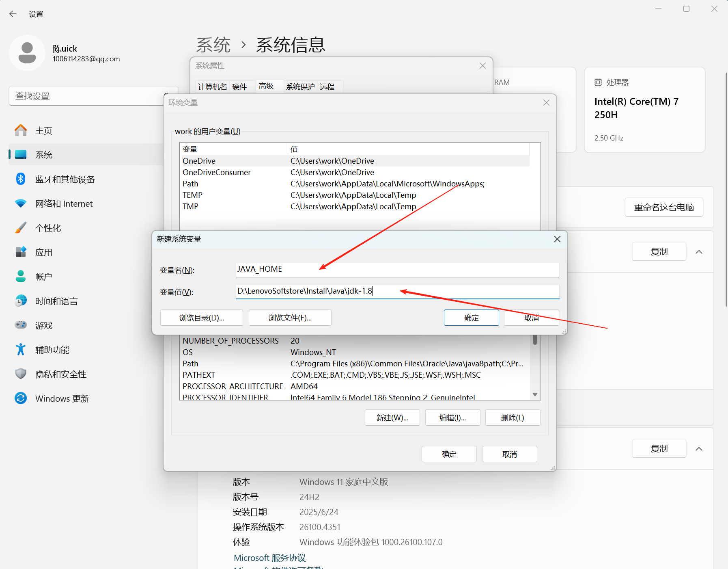Open 辅助功能 settings
Screen dimensions: 728x569
click(52, 349)
